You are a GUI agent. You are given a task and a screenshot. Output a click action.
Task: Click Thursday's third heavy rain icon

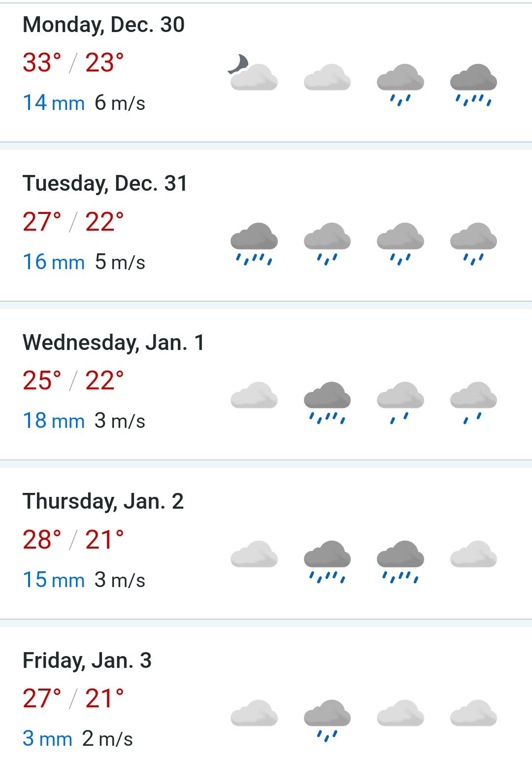tap(400, 562)
